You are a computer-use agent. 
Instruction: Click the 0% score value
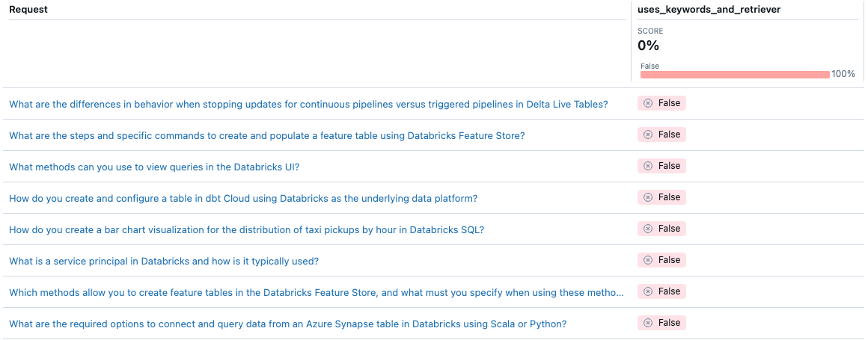648,46
